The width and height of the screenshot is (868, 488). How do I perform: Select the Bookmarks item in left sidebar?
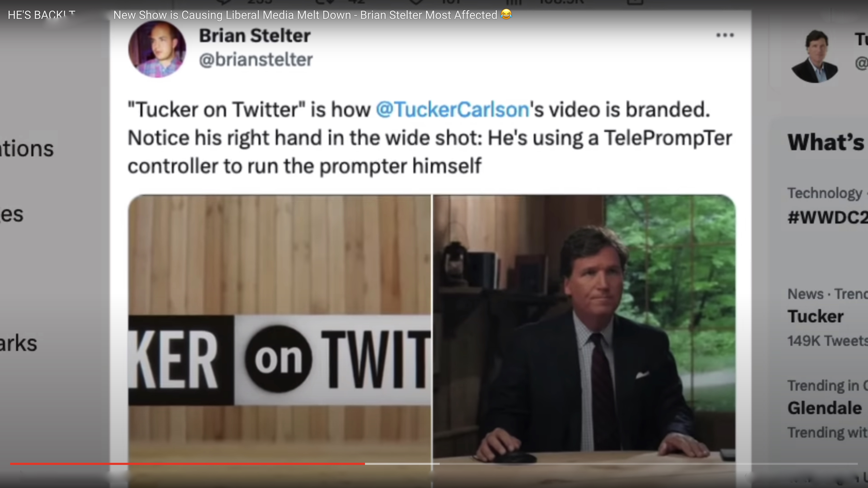(18, 344)
